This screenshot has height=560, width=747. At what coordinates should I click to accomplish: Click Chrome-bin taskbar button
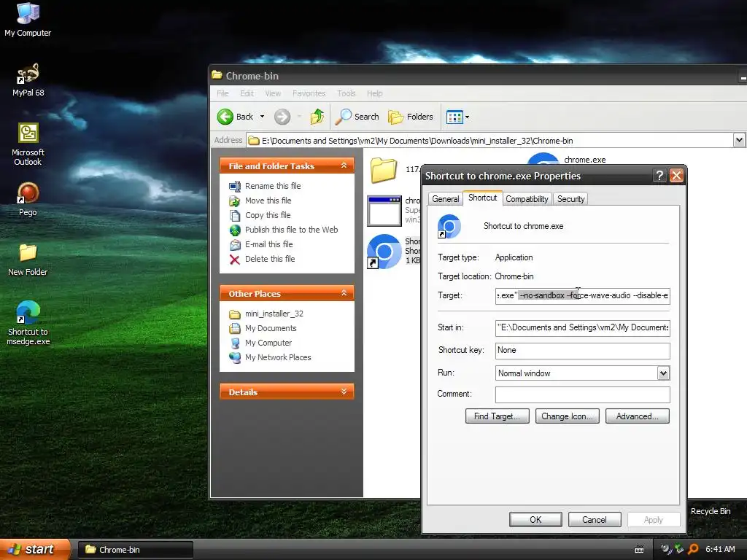[135, 550]
